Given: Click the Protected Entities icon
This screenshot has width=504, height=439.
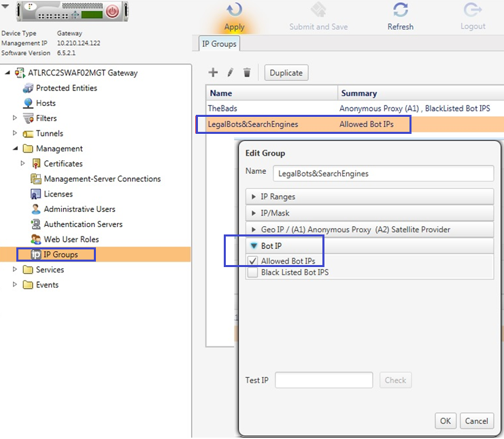Looking at the screenshot, I should click(28, 88).
